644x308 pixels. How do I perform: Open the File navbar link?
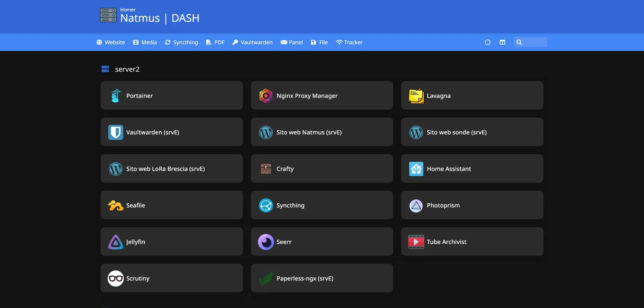tap(319, 42)
